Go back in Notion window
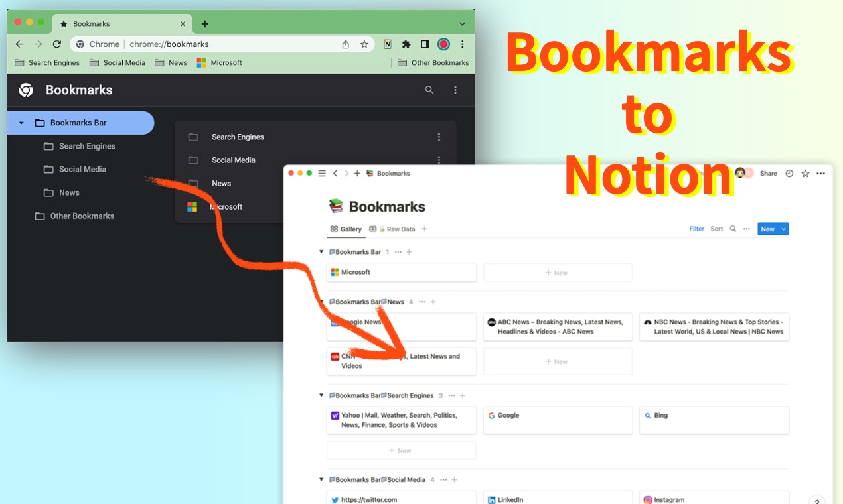The height and width of the screenshot is (504, 843). [x=335, y=174]
